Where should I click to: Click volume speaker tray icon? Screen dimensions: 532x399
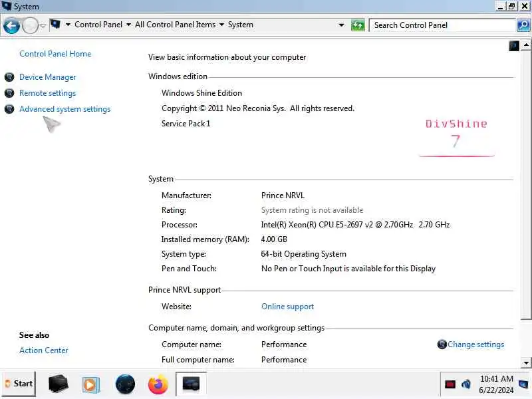[x=466, y=384]
